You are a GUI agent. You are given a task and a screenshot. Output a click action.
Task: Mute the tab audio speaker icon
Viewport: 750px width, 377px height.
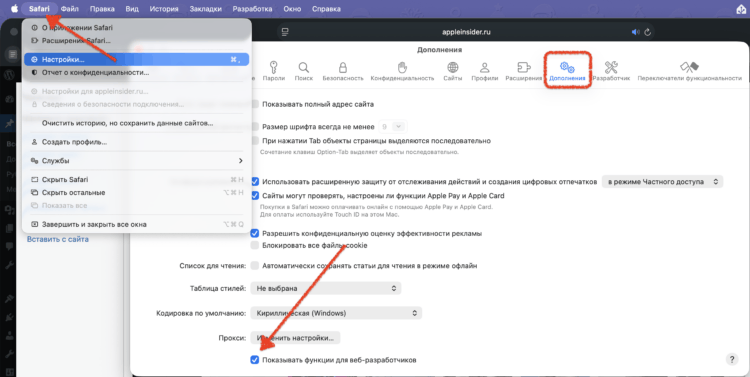click(x=635, y=32)
